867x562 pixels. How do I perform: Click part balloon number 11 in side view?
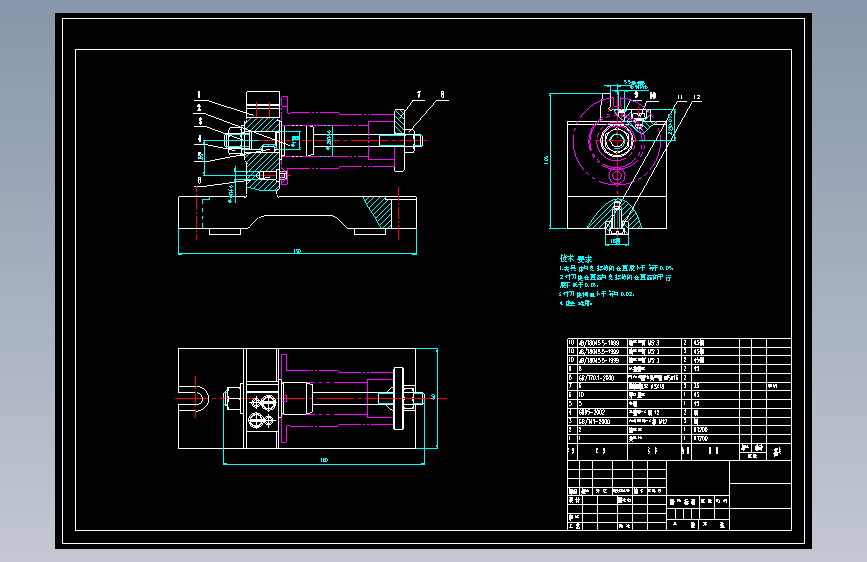(680, 97)
